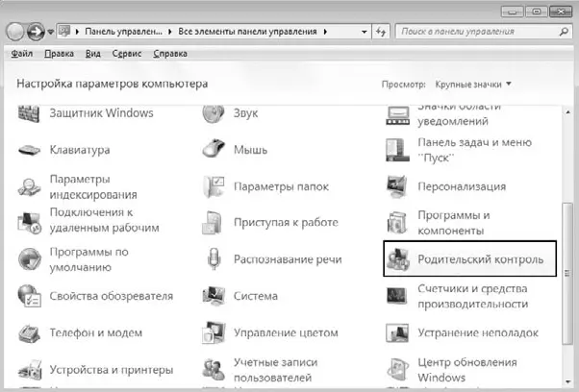Open the Панель задач и меню Пуск icon

coord(397,150)
